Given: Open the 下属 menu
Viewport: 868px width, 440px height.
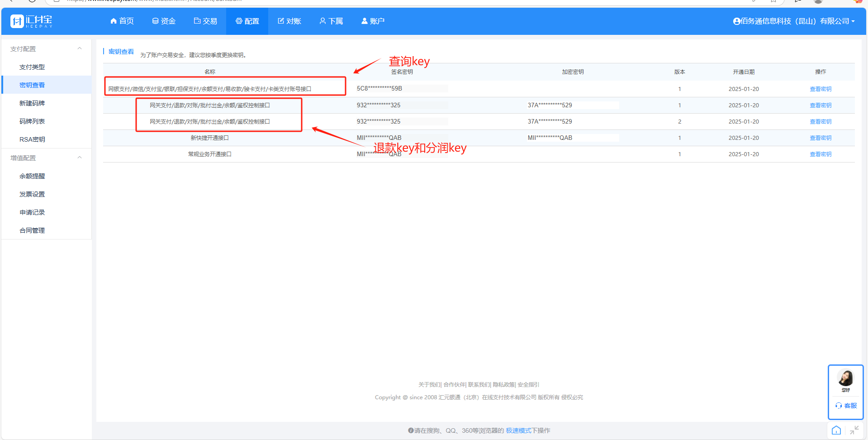Looking at the screenshot, I should click(x=331, y=21).
